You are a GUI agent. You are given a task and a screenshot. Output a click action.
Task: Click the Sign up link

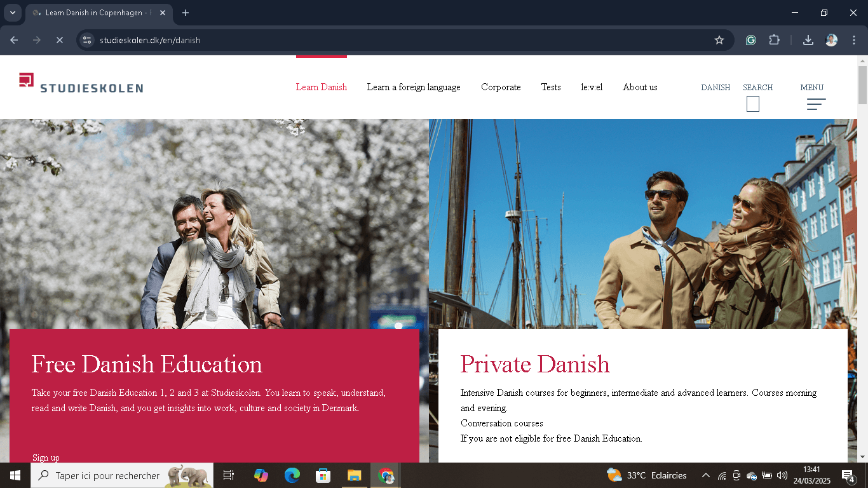point(45,457)
